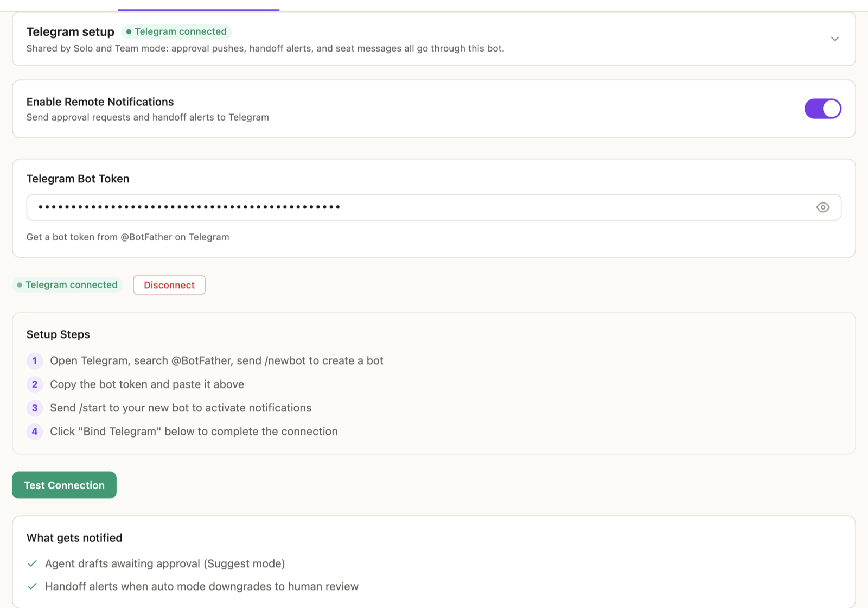Viewport: 868px width, 608px height.
Task: Show bot token with the eye icon
Action: (x=822, y=207)
